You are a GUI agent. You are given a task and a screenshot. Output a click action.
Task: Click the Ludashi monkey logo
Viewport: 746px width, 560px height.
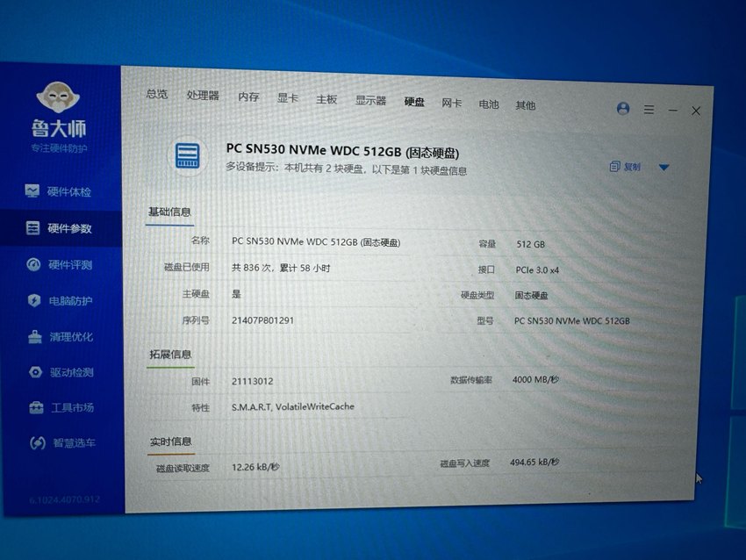click(x=58, y=97)
